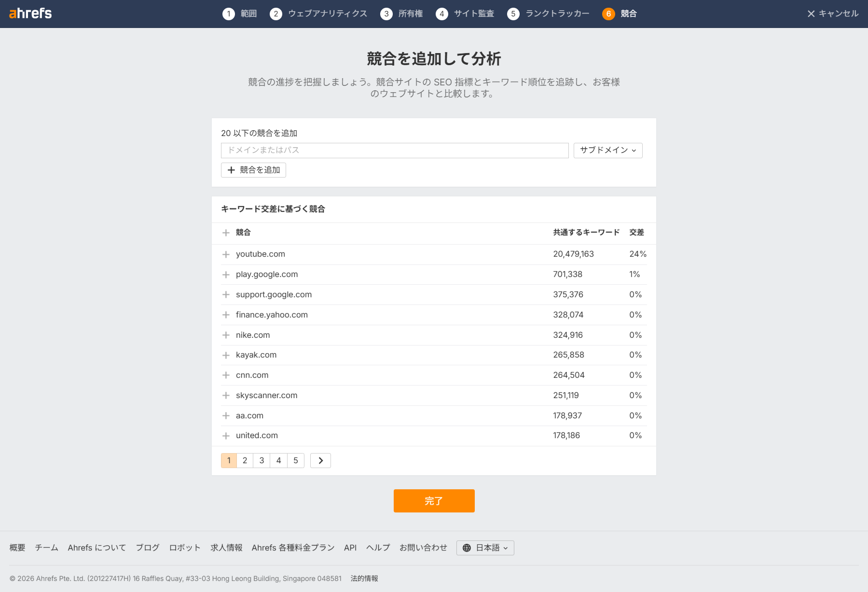This screenshot has height=592, width=868.
Task: Click the X icon next to キャンセル
Action: [811, 14]
